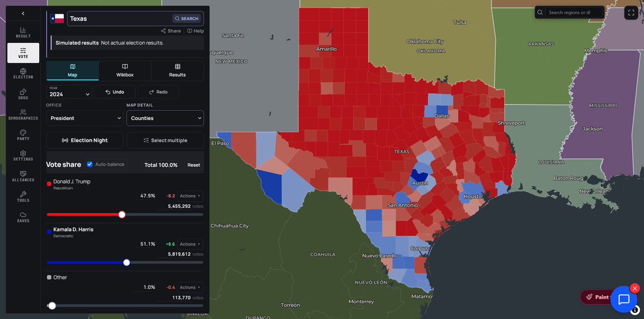Open the Settings sidebar section

[23, 155]
